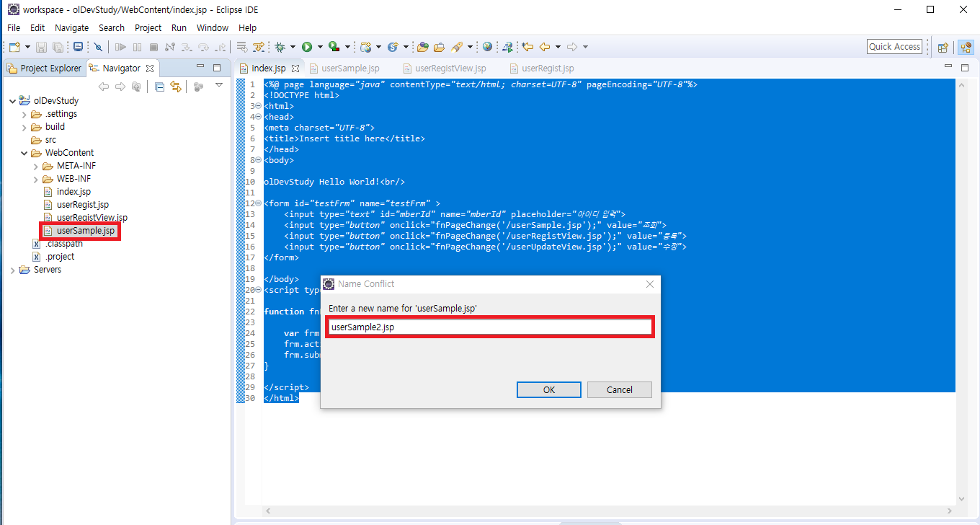Image resolution: width=980 pixels, height=525 pixels.
Task: Click the Back navigation arrow in toolbar
Action: [x=545, y=47]
